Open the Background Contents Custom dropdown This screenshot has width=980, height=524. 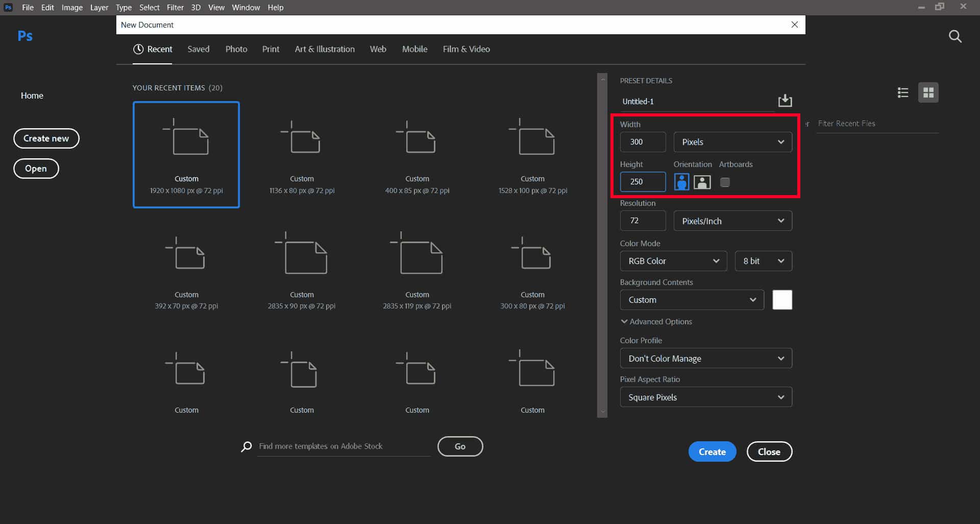click(692, 300)
